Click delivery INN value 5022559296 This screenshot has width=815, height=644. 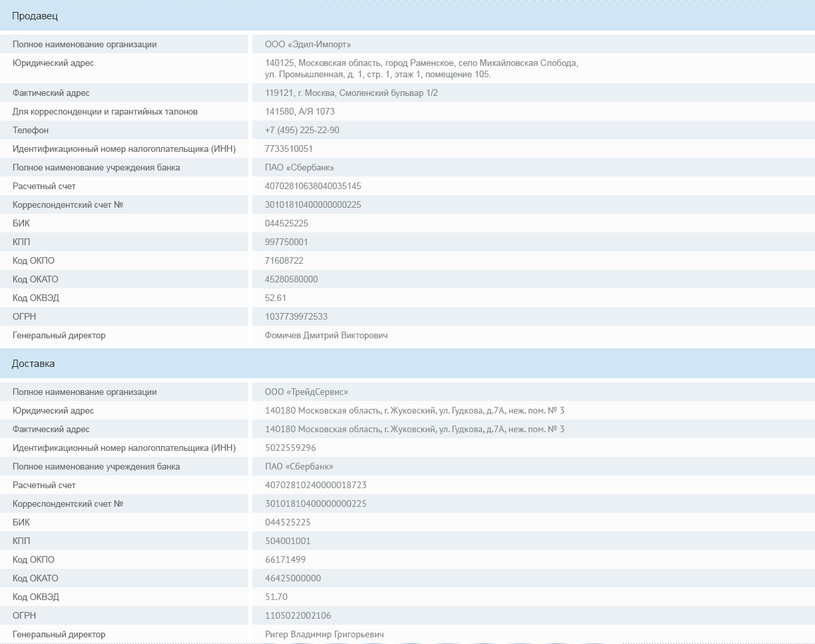click(290, 448)
